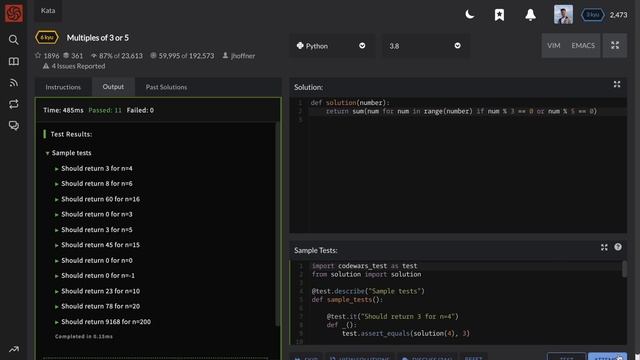640x360 pixels.
Task: Click the fullscreen editor toggle beside EMACS
Action: click(x=615, y=45)
